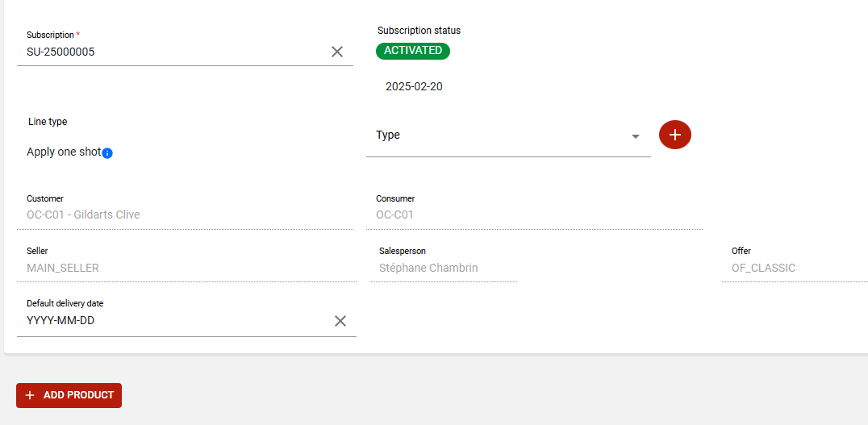Click the Type placeholder text in the dropdown
Viewport: 868px width, 425px height.
pos(388,135)
